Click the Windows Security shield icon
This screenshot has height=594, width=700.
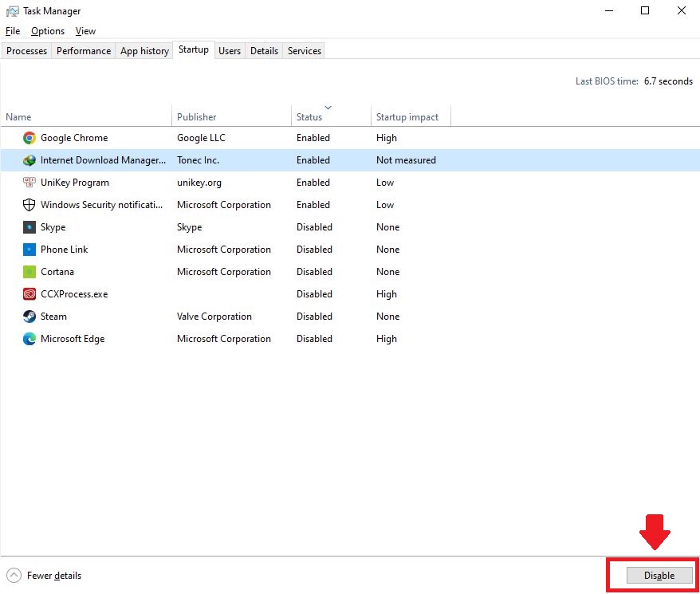(29, 205)
